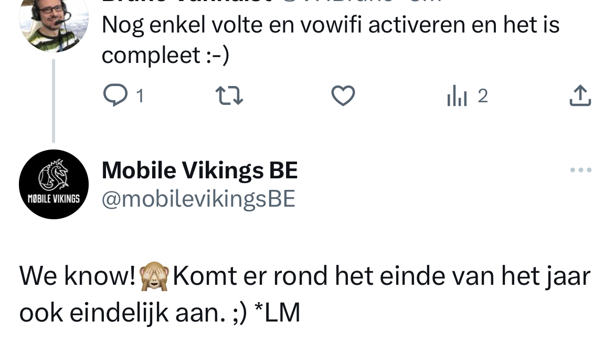Open the Mobile Vikings BE display name
614x364 pixels.
click(x=199, y=170)
